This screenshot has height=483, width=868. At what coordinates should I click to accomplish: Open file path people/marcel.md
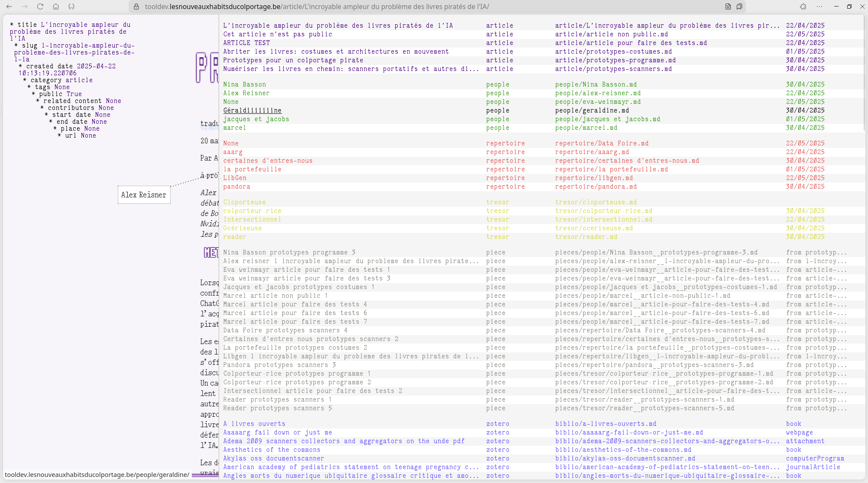pos(586,128)
